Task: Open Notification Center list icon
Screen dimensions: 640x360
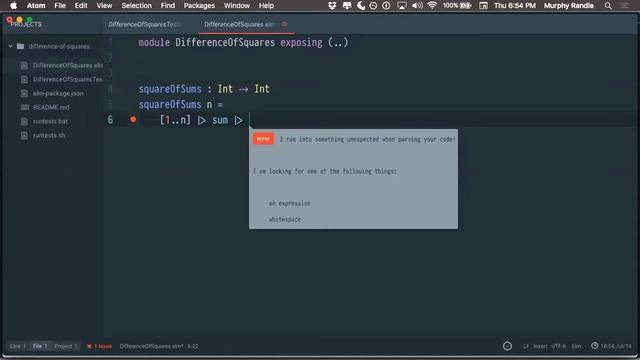Action: coord(624,6)
